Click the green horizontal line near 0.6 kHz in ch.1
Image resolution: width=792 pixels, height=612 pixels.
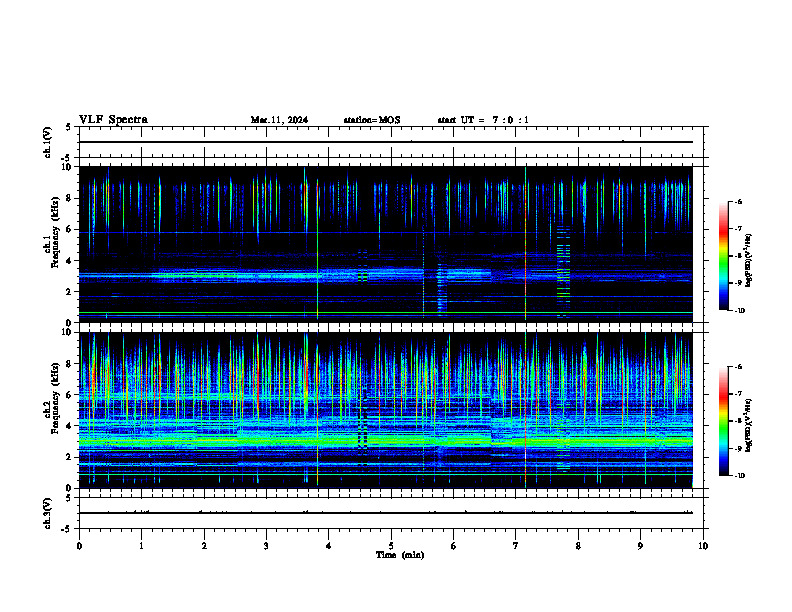pos(386,313)
